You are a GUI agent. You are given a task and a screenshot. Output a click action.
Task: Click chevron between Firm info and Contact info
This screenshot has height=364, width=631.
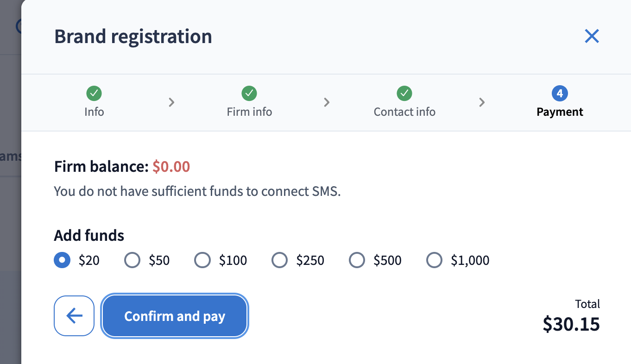point(327,102)
